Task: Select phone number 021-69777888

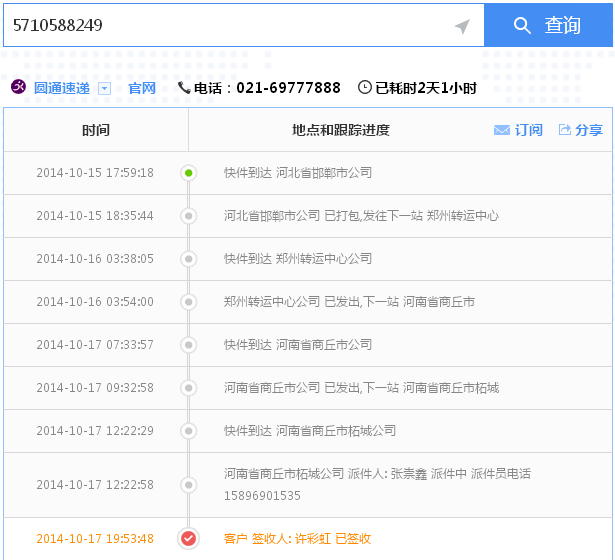Action: point(288,88)
